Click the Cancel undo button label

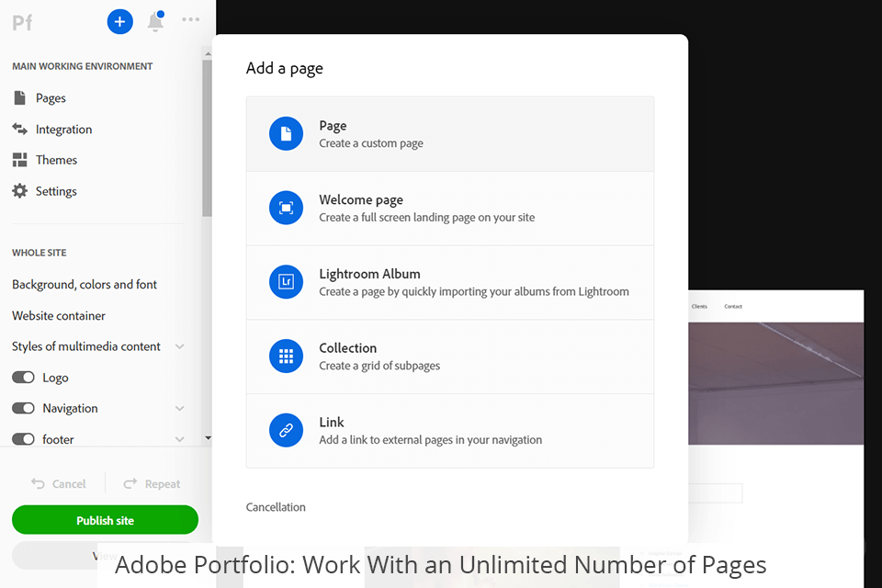69,484
